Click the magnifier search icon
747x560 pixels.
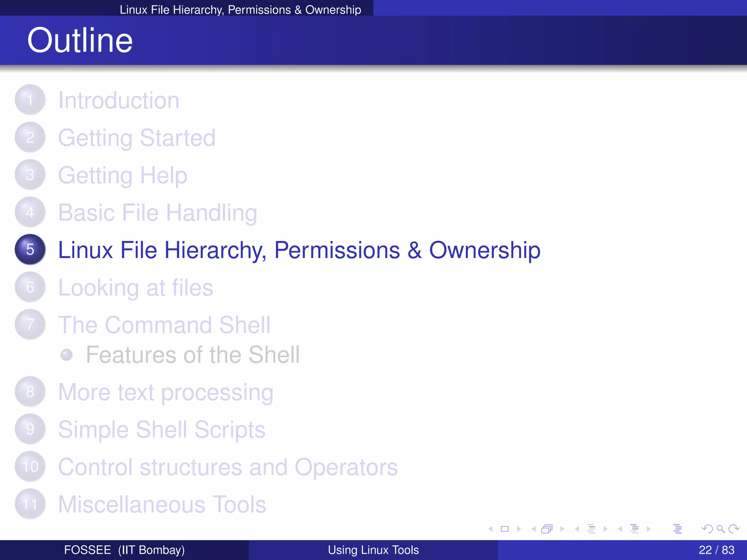tap(720, 529)
